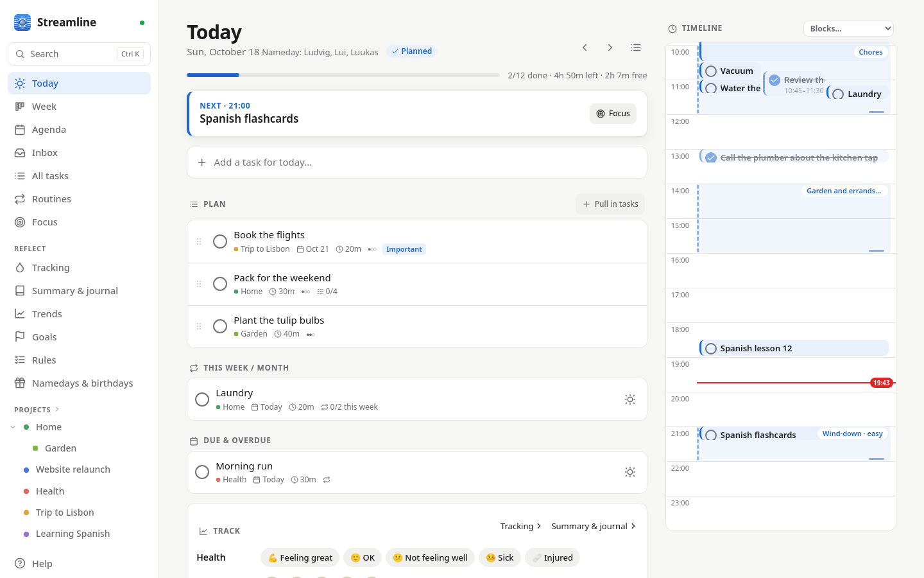Click the plus icon in add task field
The height and width of the screenshot is (578, 924).
click(x=202, y=162)
